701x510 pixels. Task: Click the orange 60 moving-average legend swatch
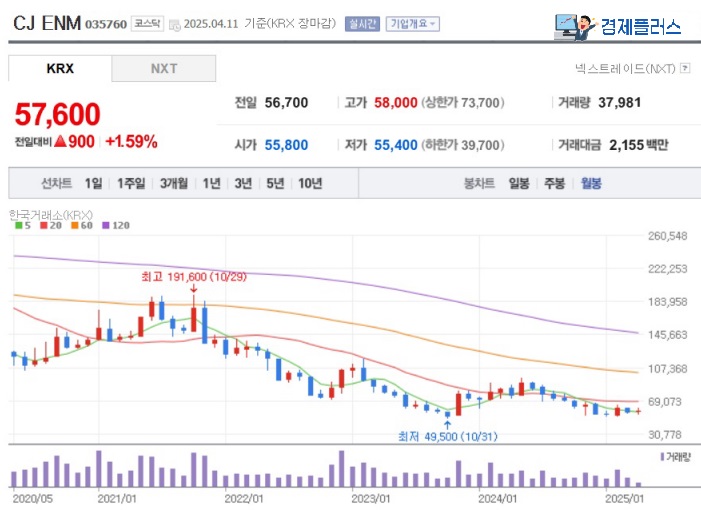(75, 225)
